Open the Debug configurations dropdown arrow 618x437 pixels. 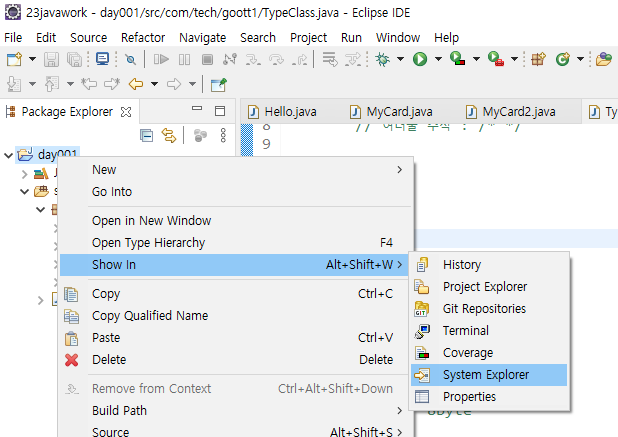coord(400,60)
